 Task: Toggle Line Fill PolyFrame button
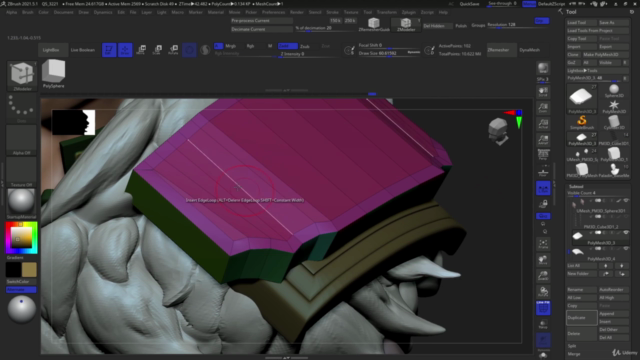pyautogui.click(x=543, y=308)
